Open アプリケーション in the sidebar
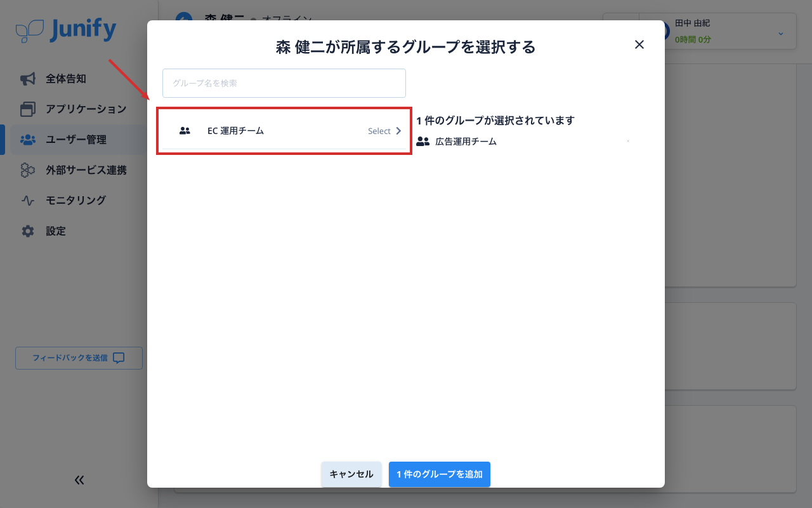This screenshot has height=508, width=812. coord(86,109)
